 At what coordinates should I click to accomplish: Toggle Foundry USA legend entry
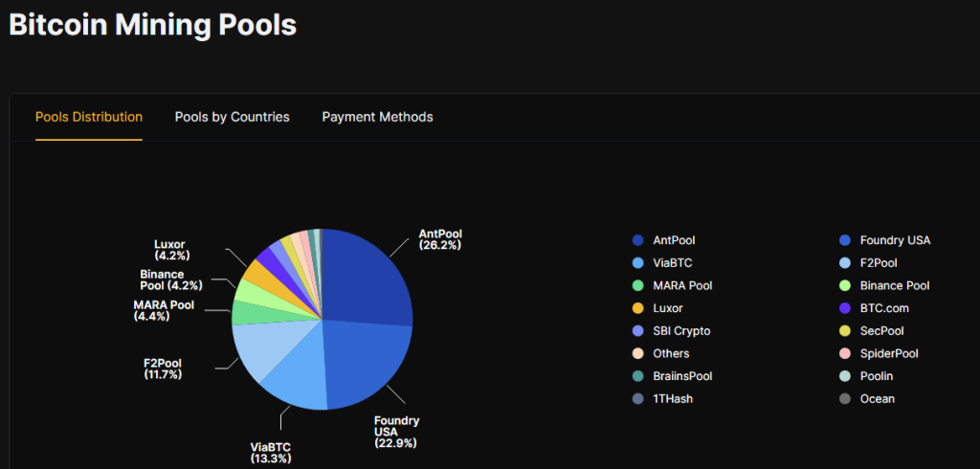(x=895, y=240)
